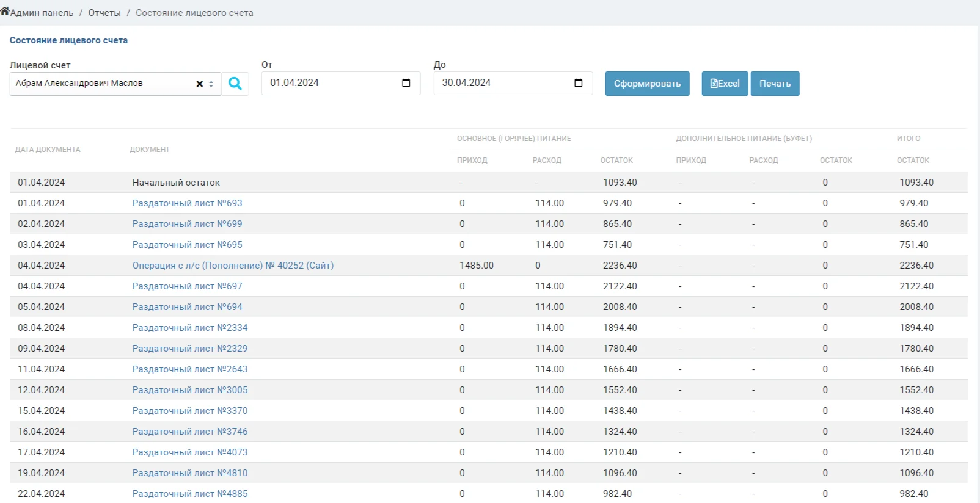980x503 pixels.
Task: Click the 1485.00 приход value
Action: pos(477,266)
